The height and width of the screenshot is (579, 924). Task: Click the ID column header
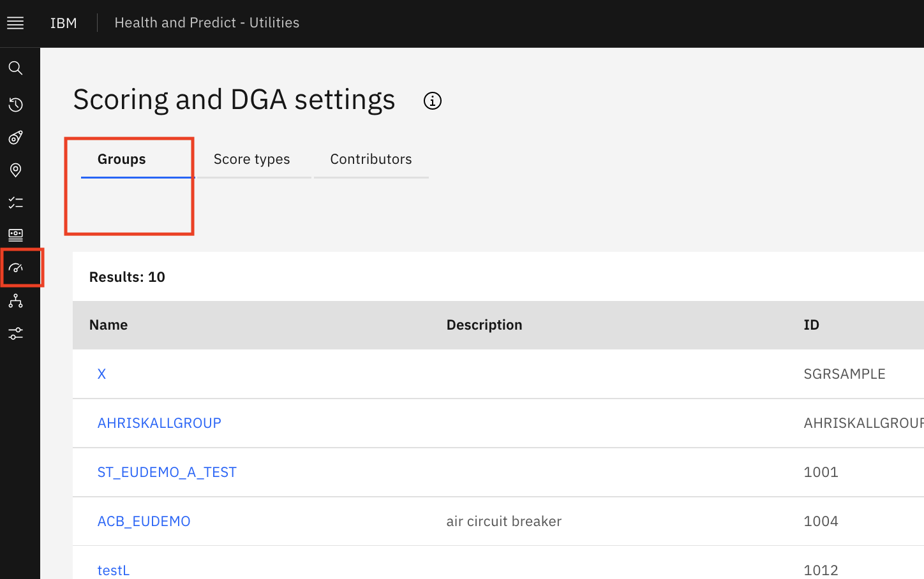point(812,325)
